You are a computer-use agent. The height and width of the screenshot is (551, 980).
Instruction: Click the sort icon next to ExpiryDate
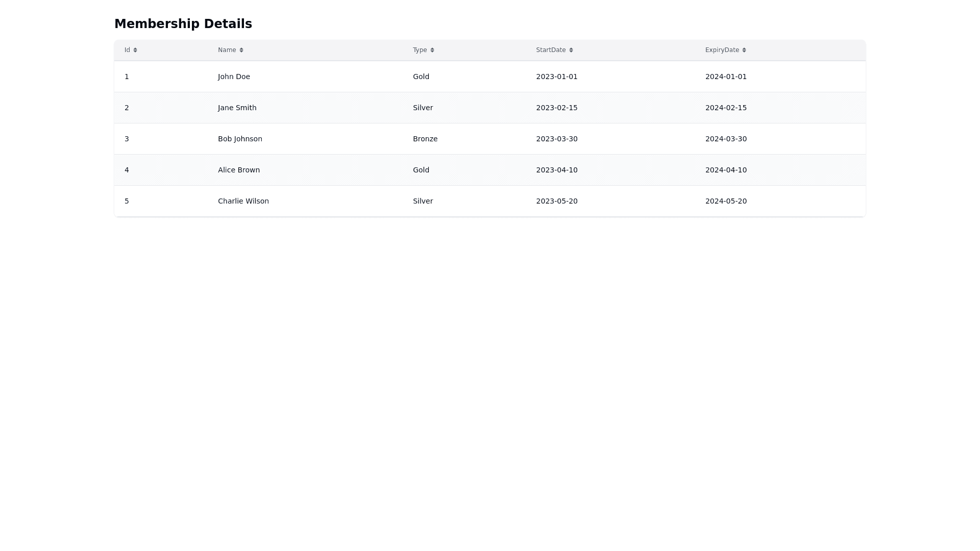click(744, 50)
